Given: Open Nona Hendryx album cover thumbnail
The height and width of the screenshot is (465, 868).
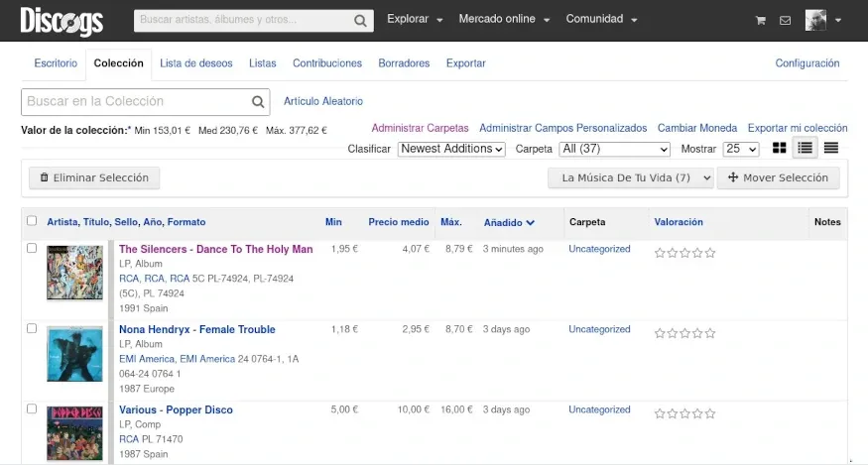Looking at the screenshot, I should click(x=74, y=354).
